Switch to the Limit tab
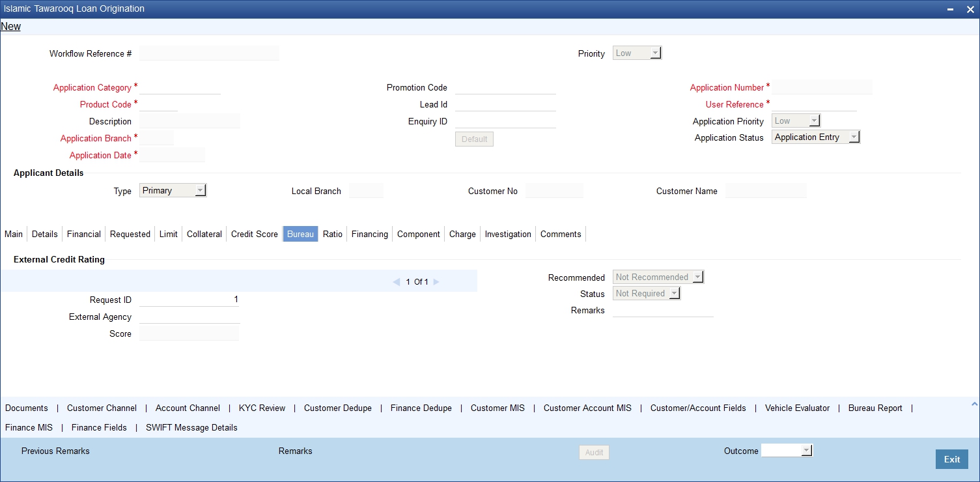 169,234
